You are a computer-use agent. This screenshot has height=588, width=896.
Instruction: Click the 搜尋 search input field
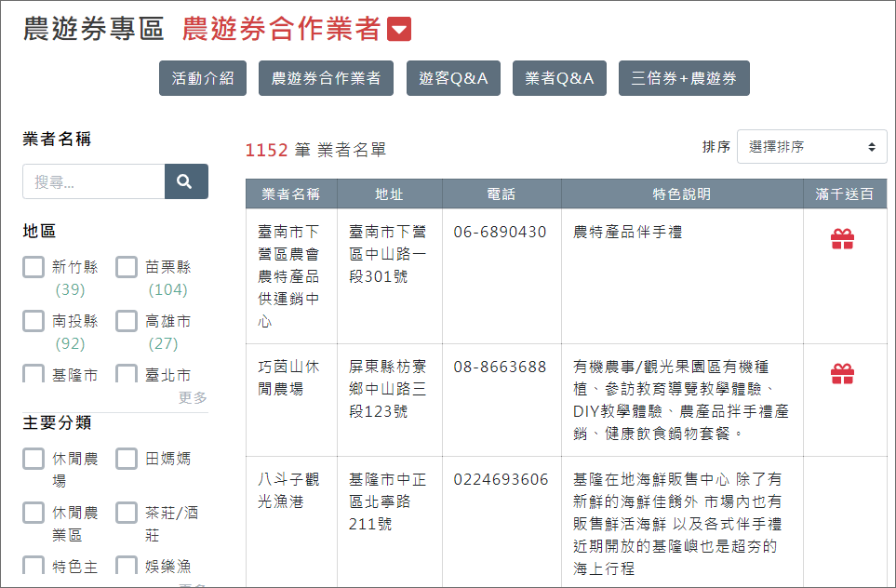pos(93,181)
